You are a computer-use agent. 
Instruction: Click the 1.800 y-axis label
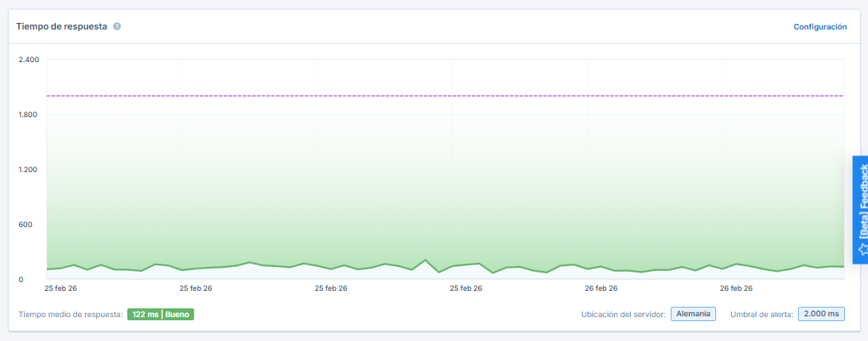[x=29, y=115]
